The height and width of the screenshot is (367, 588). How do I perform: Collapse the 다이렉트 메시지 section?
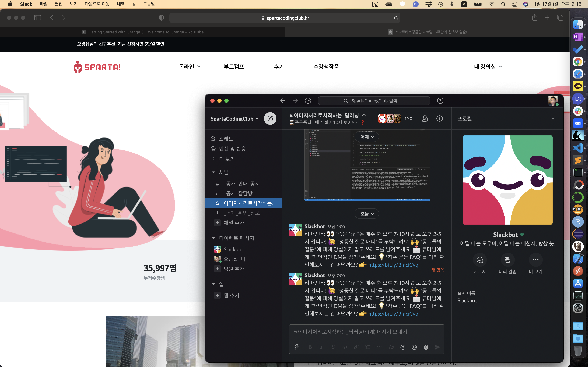click(x=213, y=238)
